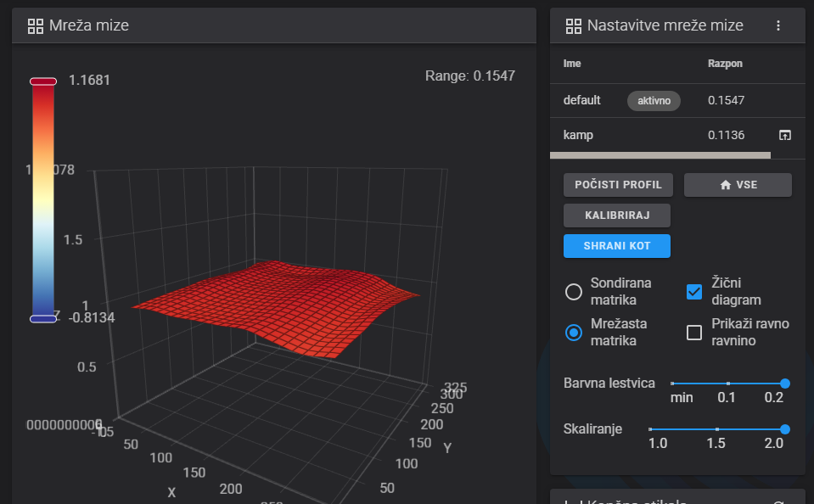The image size is (814, 504).
Task: Click the Barvna lestvica label
Action: 609,383
